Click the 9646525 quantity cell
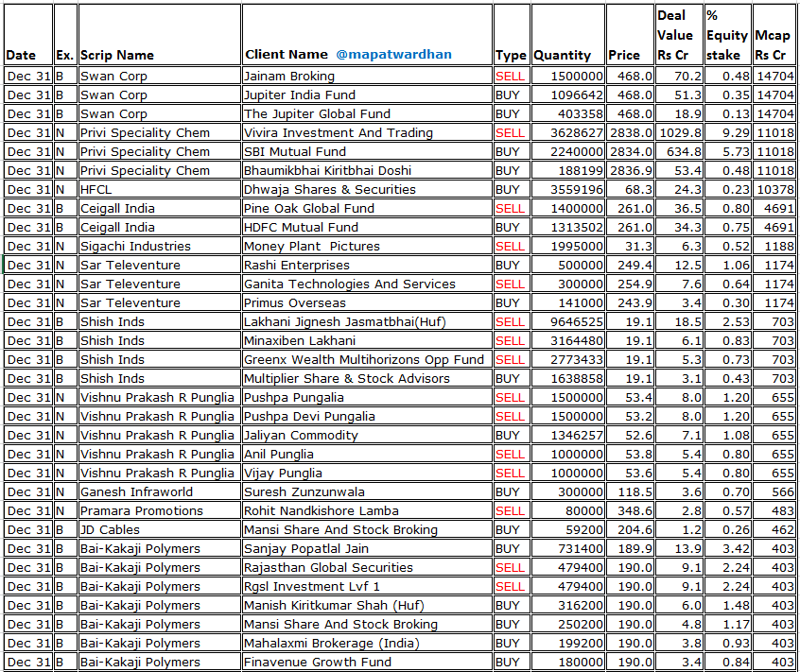 (x=568, y=321)
